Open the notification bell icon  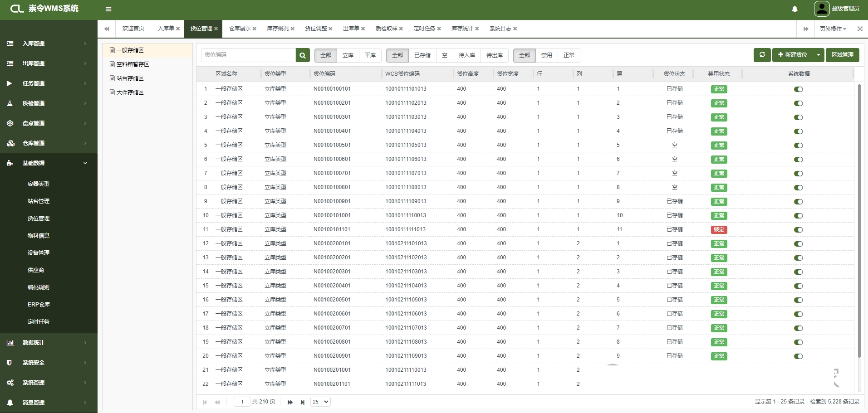coord(794,9)
